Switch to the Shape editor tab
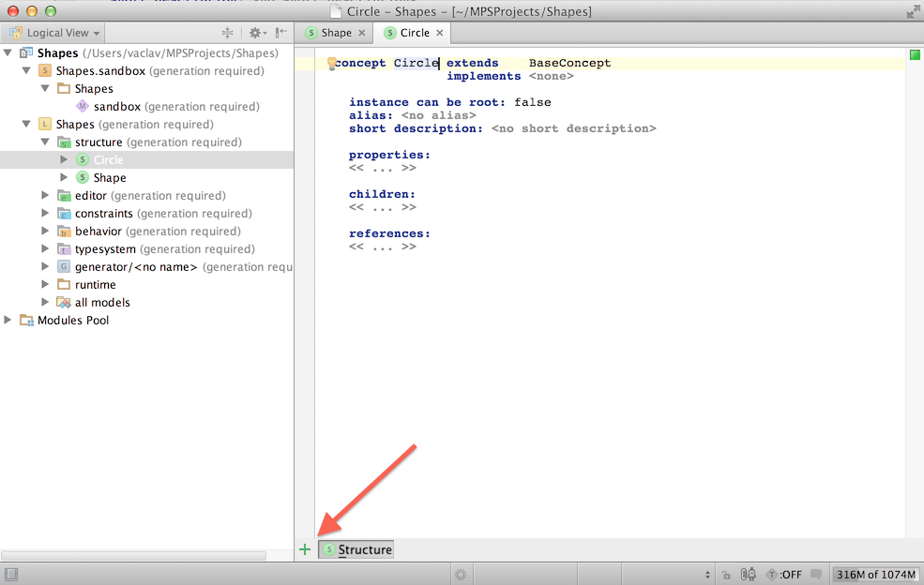924x585 pixels. click(x=335, y=33)
